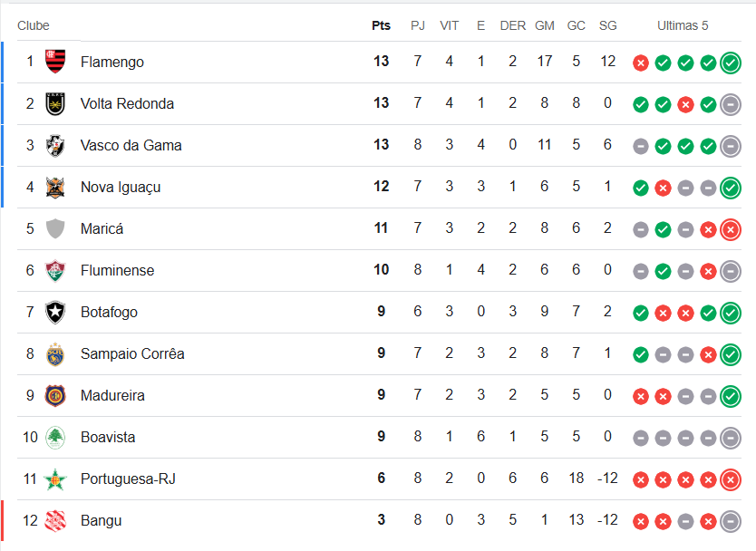Click the Volta Redonda club crest

[55, 103]
